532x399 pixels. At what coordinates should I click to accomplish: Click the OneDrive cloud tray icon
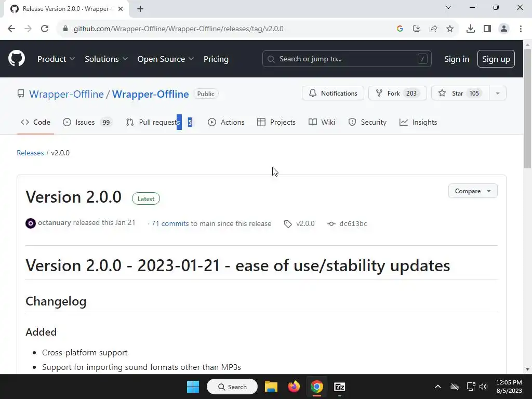455,387
